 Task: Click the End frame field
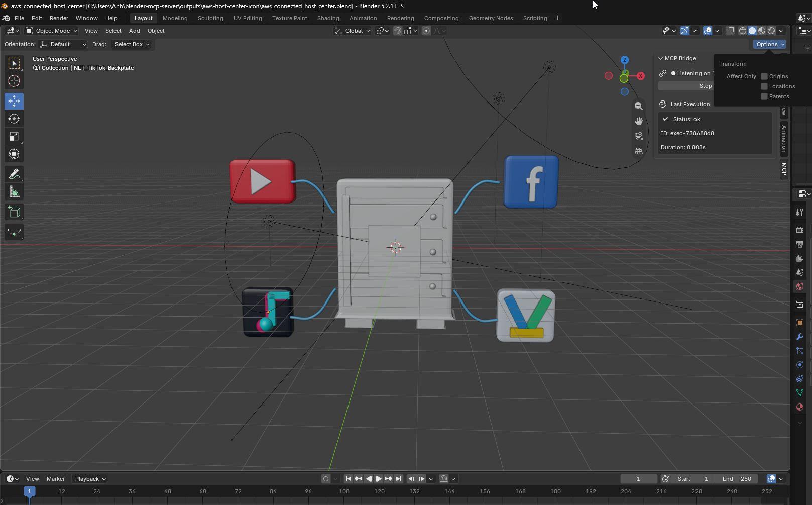739,479
